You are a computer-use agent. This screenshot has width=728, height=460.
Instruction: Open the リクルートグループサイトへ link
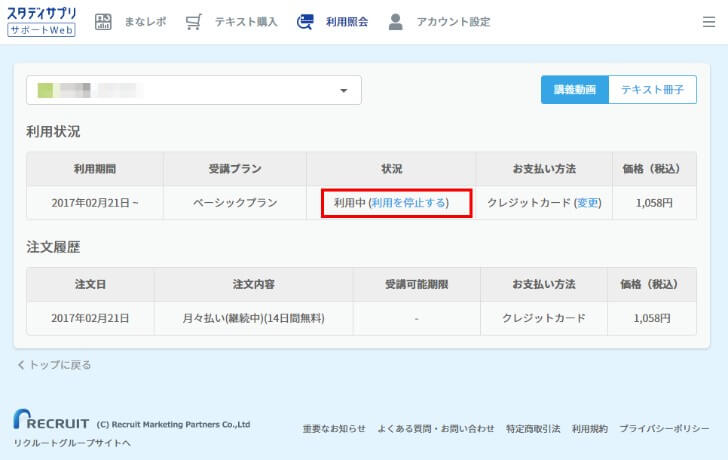click(72, 443)
